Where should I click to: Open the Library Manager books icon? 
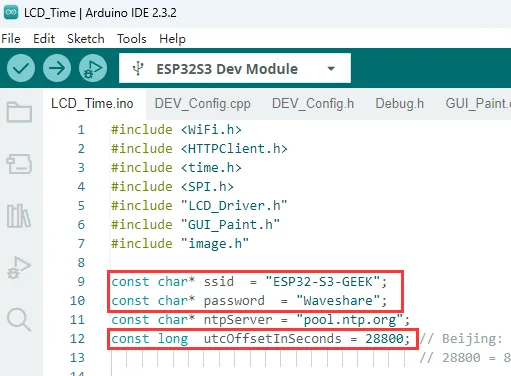pos(19,216)
